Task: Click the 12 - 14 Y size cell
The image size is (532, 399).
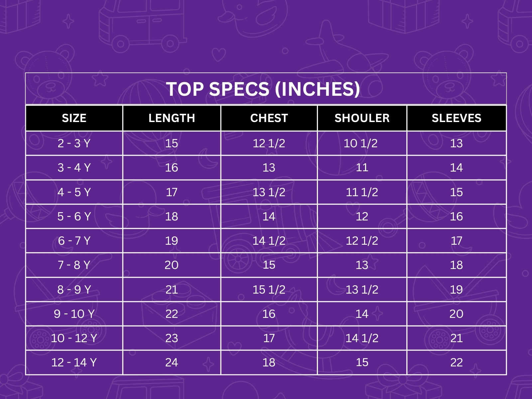Action: (74, 362)
